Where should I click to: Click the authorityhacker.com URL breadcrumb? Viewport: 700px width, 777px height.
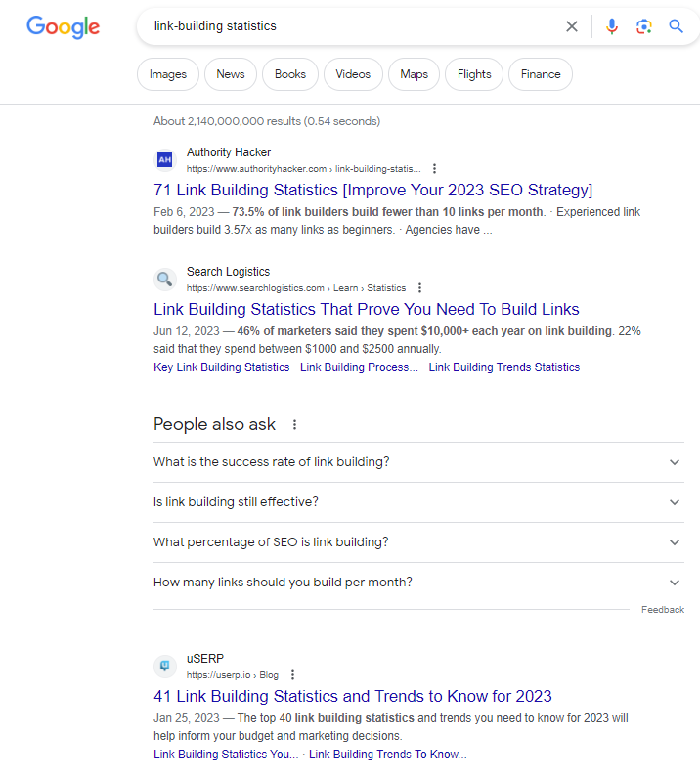[303, 169]
